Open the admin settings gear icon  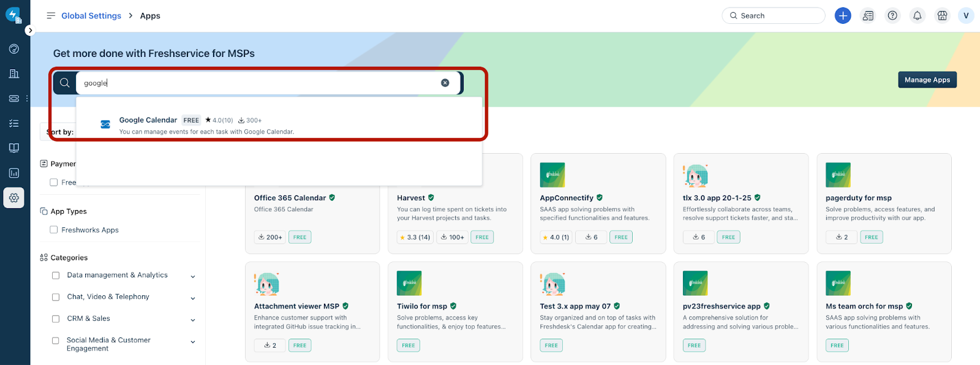tap(14, 198)
